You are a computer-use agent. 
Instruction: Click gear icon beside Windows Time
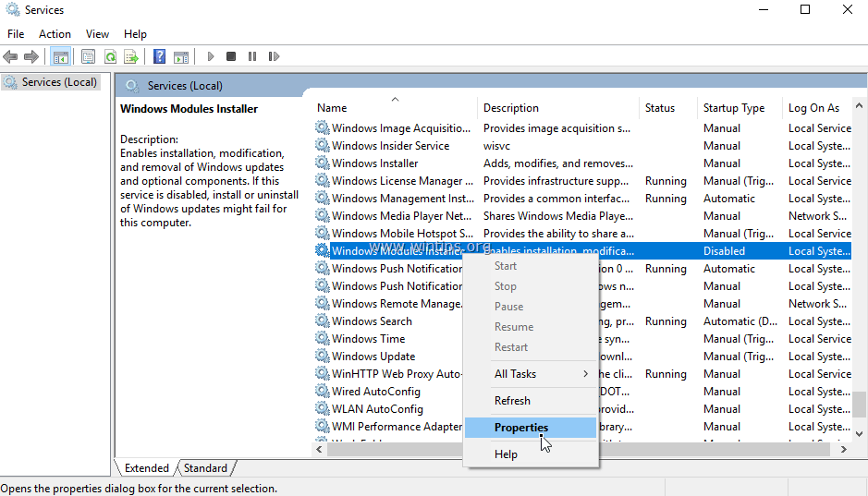coord(323,338)
